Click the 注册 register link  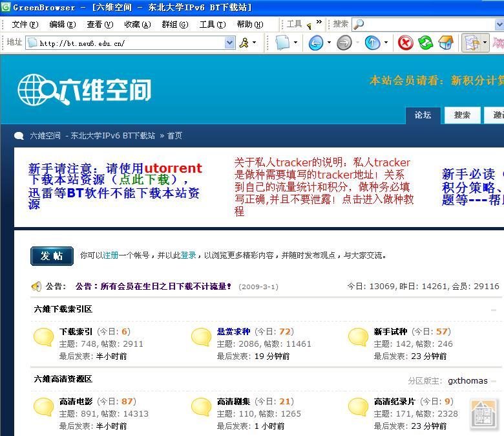(110, 256)
